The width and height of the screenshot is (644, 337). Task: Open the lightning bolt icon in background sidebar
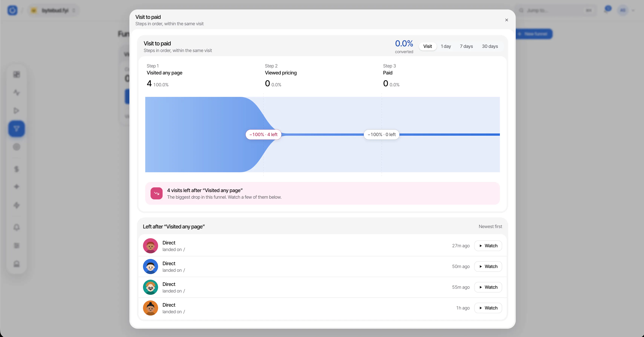tap(16, 205)
